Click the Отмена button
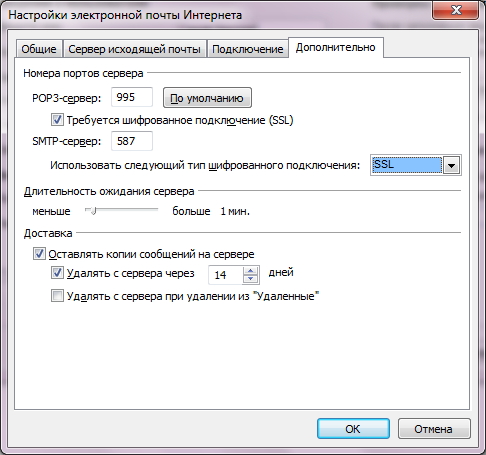Image resolution: width=486 pixels, height=455 pixels. tap(434, 429)
